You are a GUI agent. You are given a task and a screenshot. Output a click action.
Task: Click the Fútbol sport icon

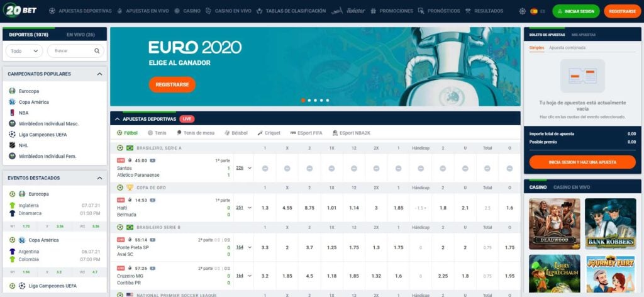click(x=119, y=133)
